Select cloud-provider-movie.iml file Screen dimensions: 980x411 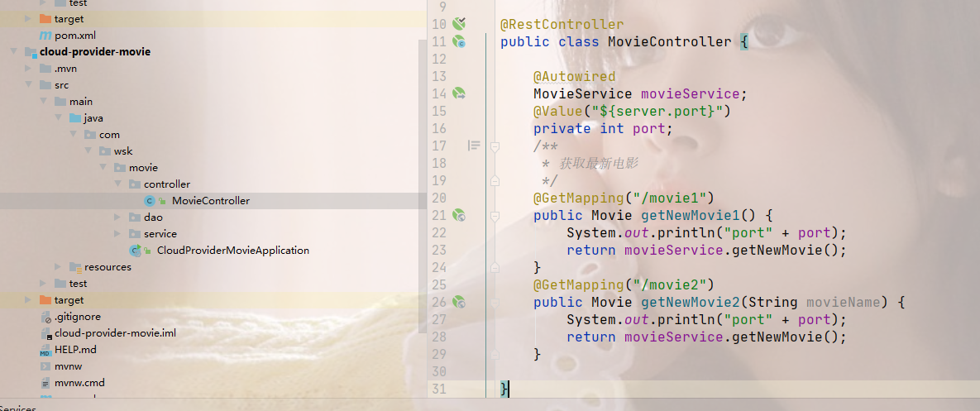pos(116,333)
